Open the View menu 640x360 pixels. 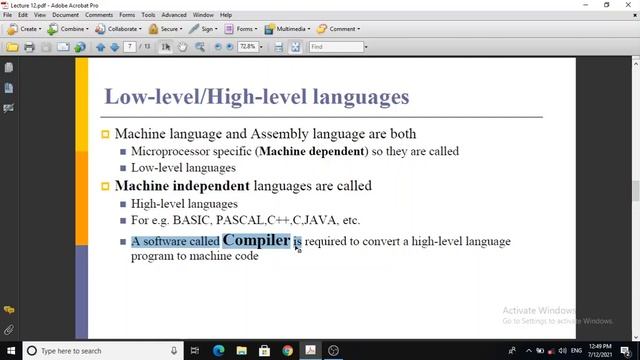tap(40, 15)
